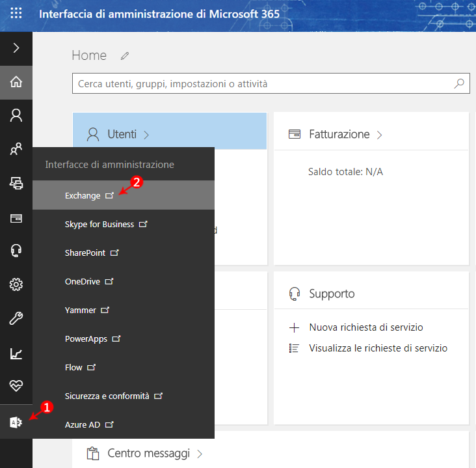
Task: Open the Health heart sidebar icon
Action: 16,386
